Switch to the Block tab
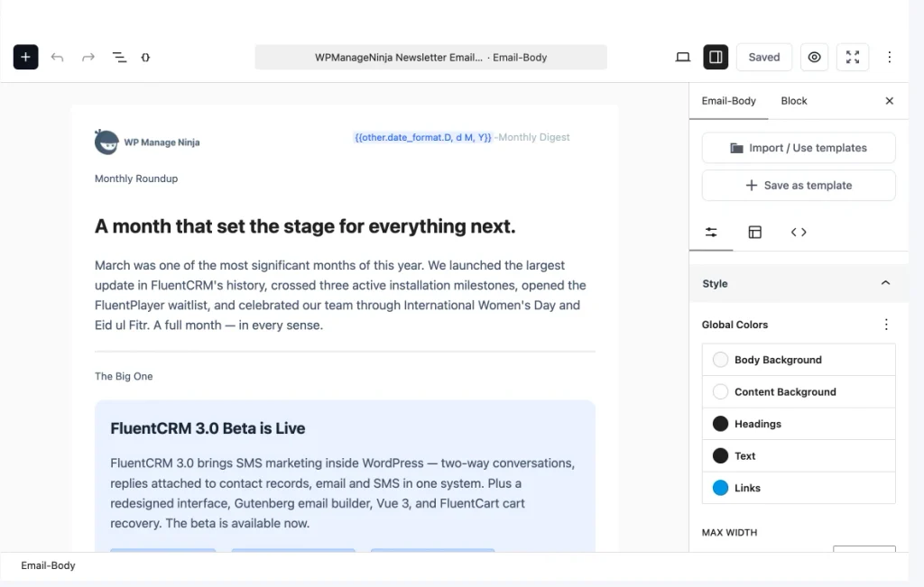The width and height of the screenshot is (924, 587). 794,101
